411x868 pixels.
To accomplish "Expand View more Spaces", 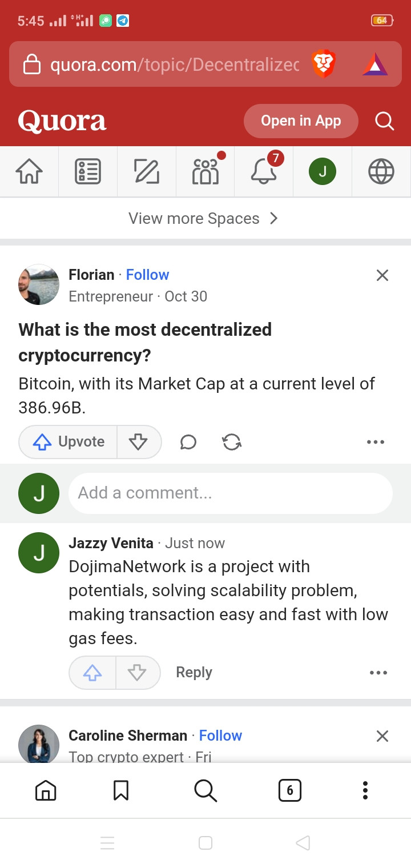I will coord(203,219).
